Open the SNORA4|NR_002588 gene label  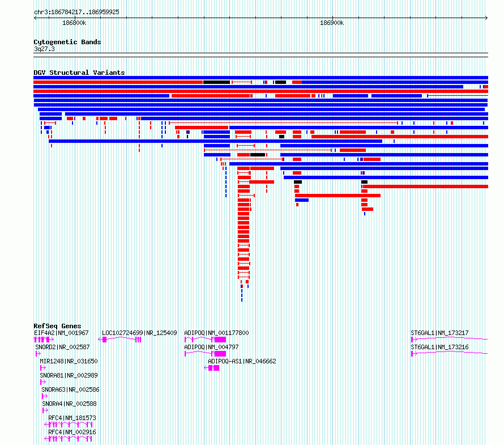tap(69, 404)
